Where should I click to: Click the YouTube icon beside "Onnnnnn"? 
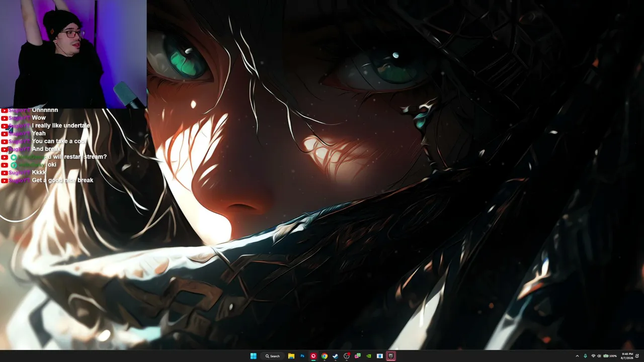[4, 111]
